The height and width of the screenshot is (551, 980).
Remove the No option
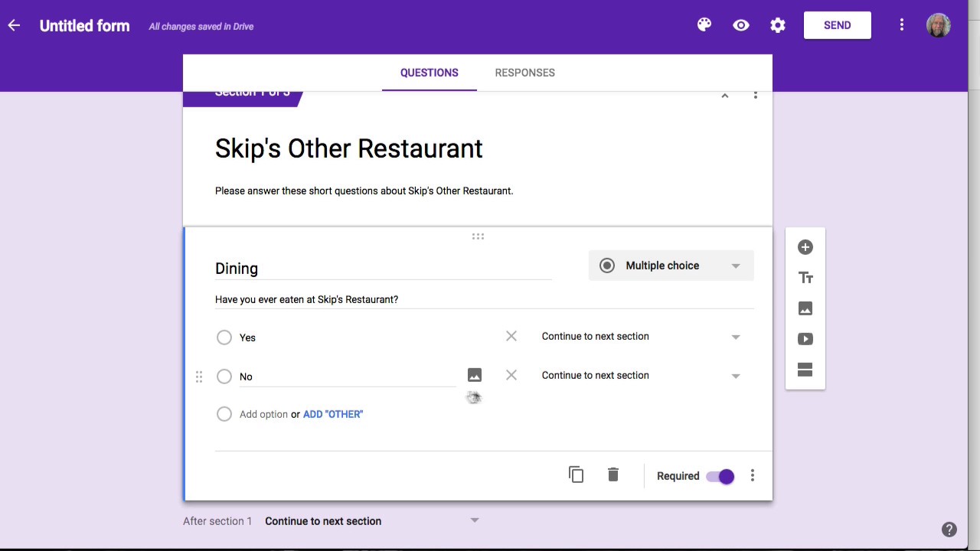pyautogui.click(x=511, y=375)
